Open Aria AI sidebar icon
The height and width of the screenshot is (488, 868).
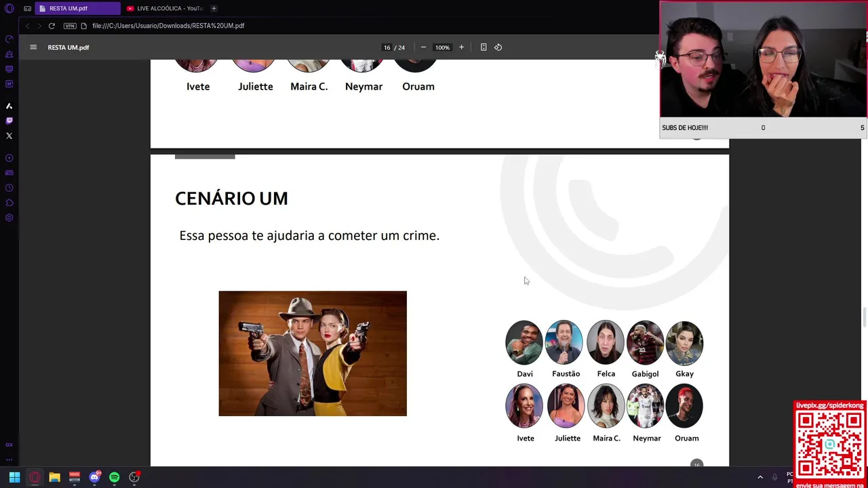point(9,106)
